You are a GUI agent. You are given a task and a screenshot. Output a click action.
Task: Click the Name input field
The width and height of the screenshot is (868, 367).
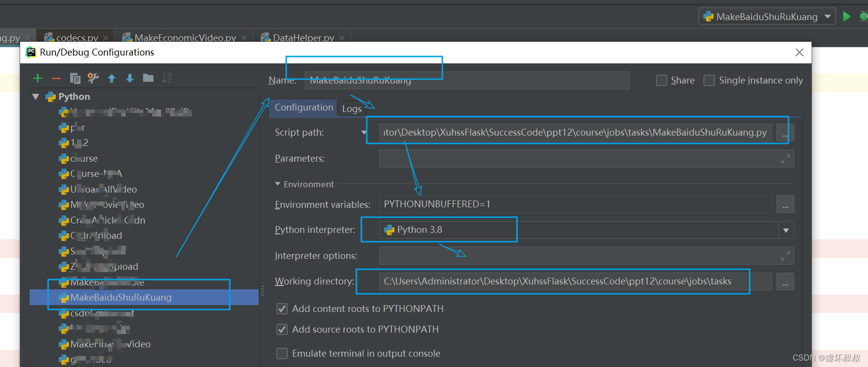pos(467,80)
